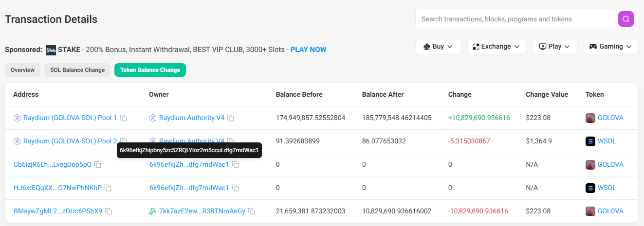644x226 pixels.
Task: Open the Play dropdown menu
Action: (554, 47)
